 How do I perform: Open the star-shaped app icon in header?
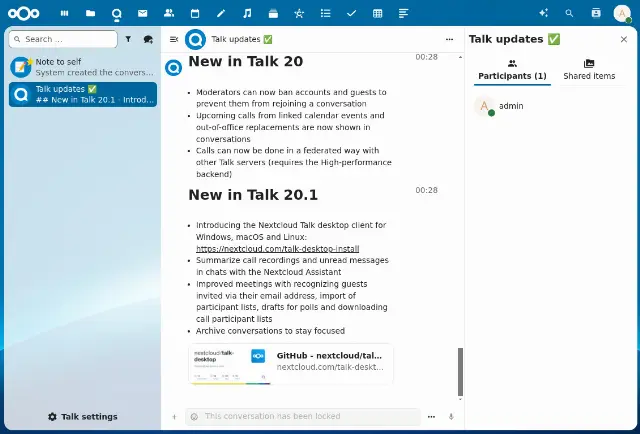tap(299, 13)
